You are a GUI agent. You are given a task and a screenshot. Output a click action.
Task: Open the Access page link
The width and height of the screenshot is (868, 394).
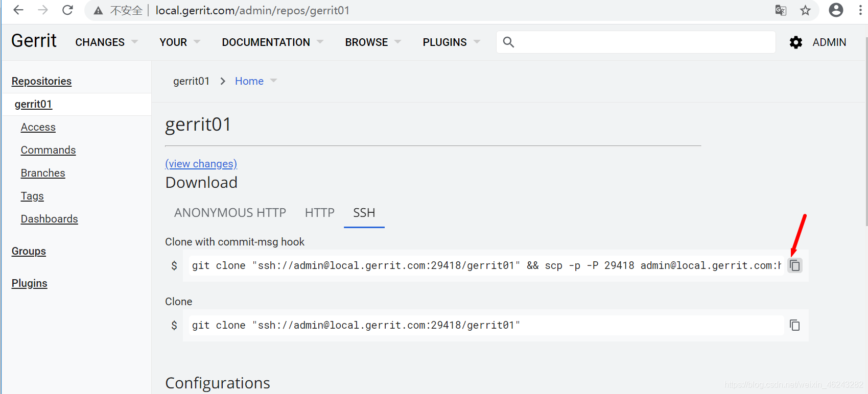point(38,127)
